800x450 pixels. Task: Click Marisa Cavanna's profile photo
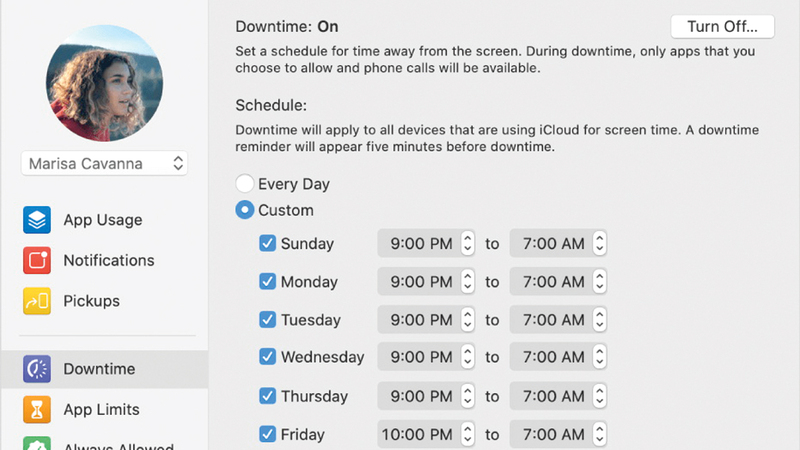(x=104, y=83)
